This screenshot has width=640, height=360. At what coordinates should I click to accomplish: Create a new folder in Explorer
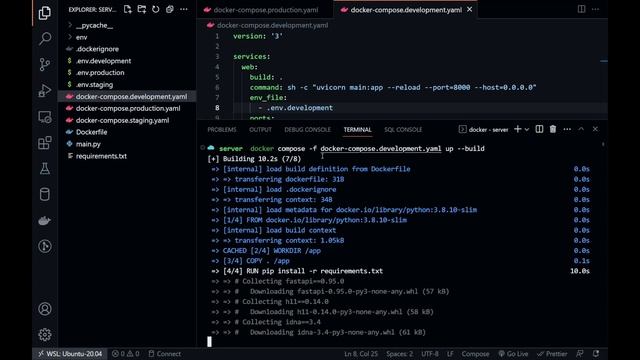[x=142, y=9]
